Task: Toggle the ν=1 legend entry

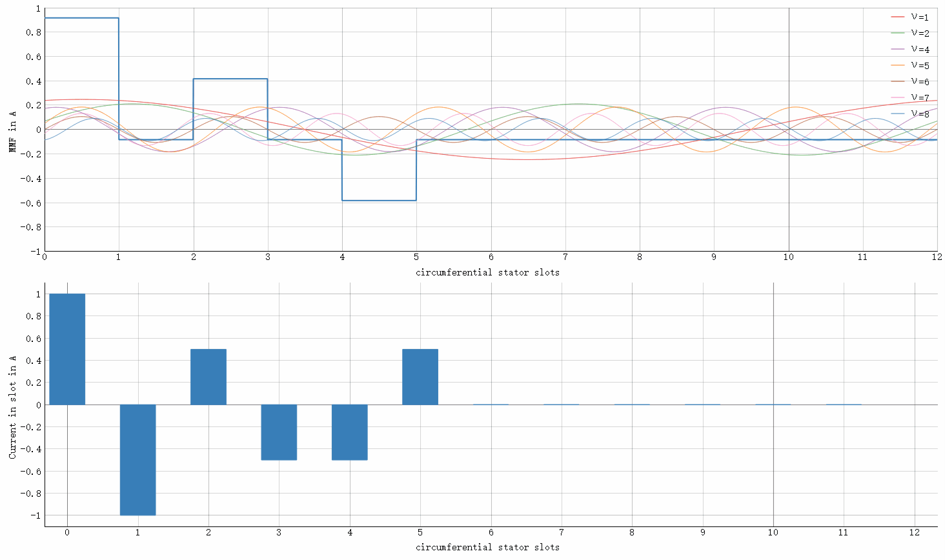Action: pyautogui.click(x=910, y=17)
